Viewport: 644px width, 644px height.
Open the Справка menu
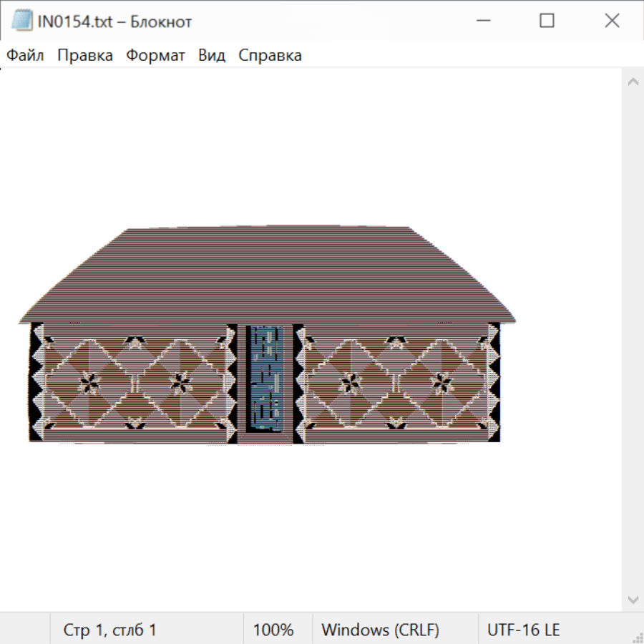pyautogui.click(x=270, y=56)
